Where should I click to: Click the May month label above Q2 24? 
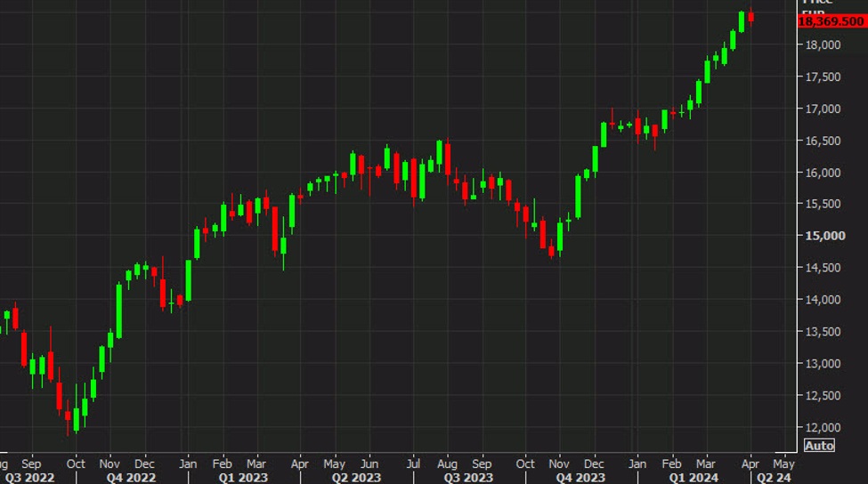coord(783,464)
